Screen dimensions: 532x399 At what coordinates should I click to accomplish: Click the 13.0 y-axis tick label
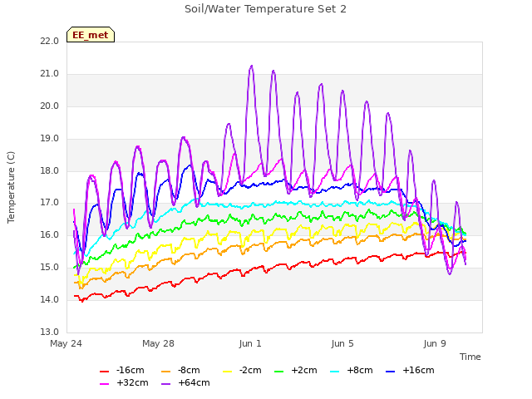(49, 332)
